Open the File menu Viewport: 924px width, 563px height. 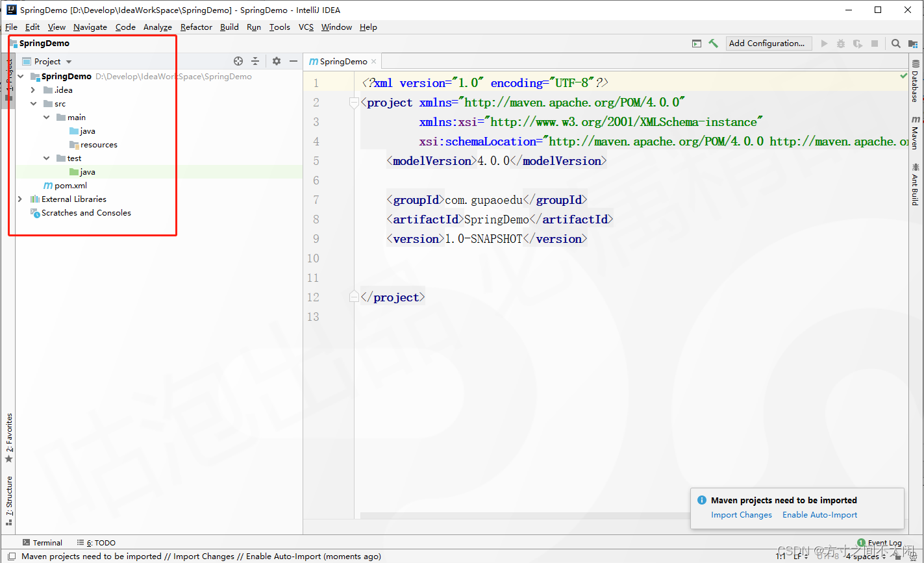click(x=11, y=27)
